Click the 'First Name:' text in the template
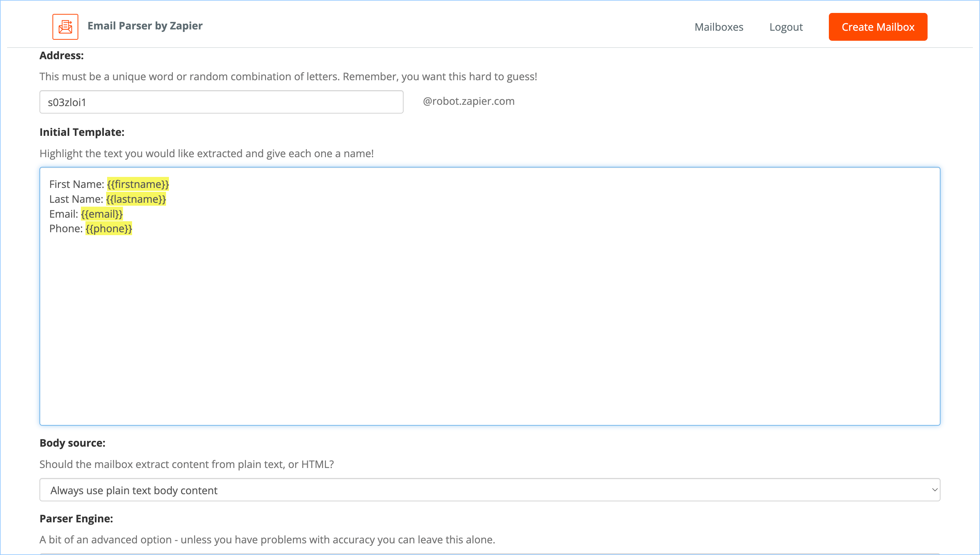 (x=76, y=184)
